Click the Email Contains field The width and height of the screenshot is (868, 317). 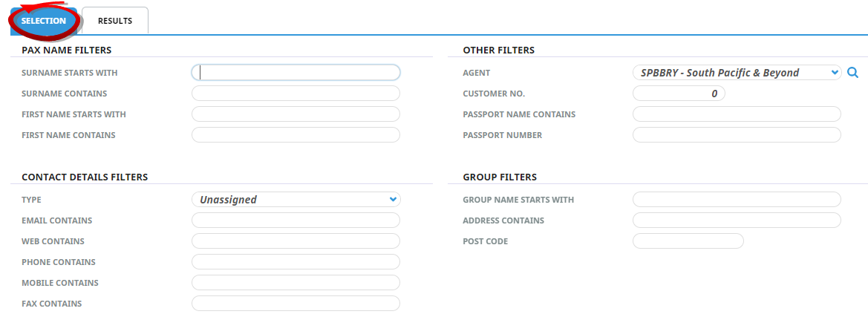point(296,220)
